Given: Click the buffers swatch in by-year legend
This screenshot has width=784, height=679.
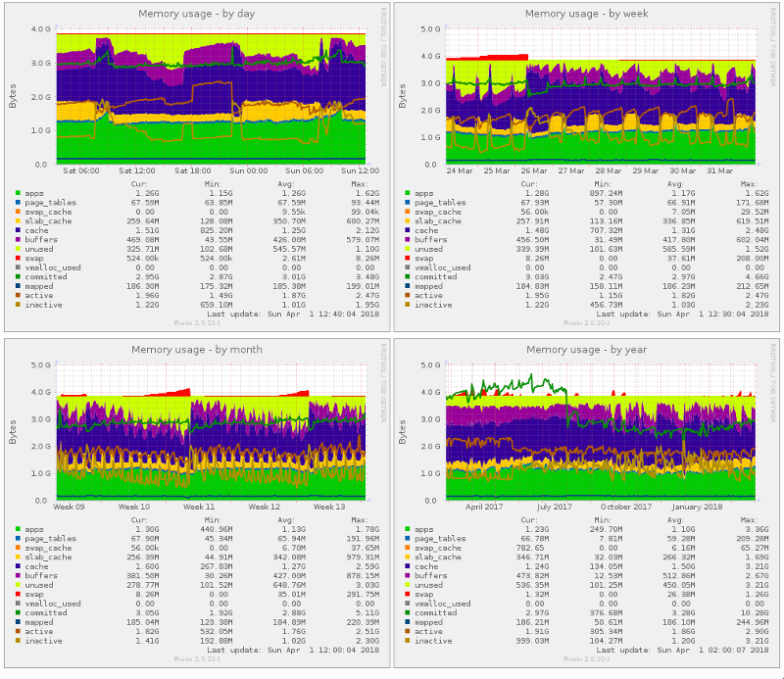Looking at the screenshot, I should (x=406, y=575).
